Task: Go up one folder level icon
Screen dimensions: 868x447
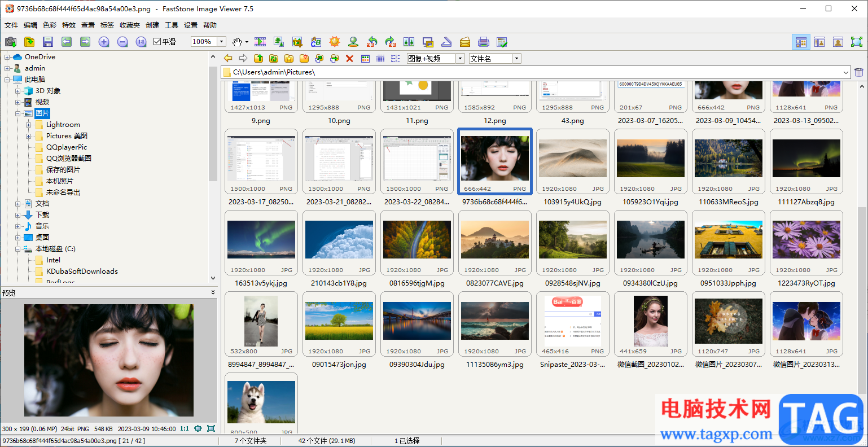Action: pos(258,58)
